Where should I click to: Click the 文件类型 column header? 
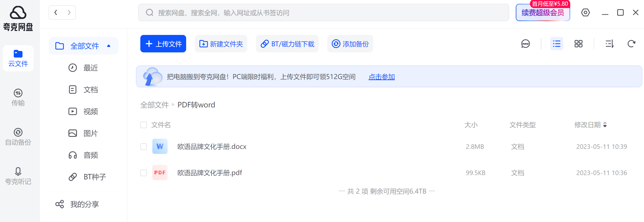(x=522, y=125)
